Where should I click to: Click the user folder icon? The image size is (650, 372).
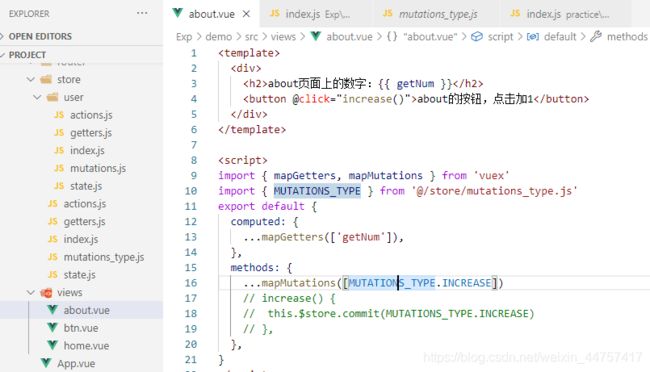(x=53, y=97)
